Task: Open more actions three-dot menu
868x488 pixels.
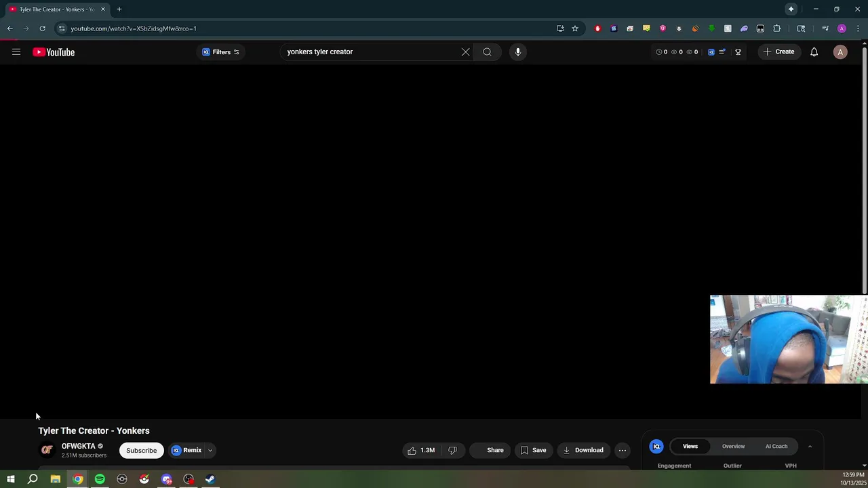Action: click(622, 450)
